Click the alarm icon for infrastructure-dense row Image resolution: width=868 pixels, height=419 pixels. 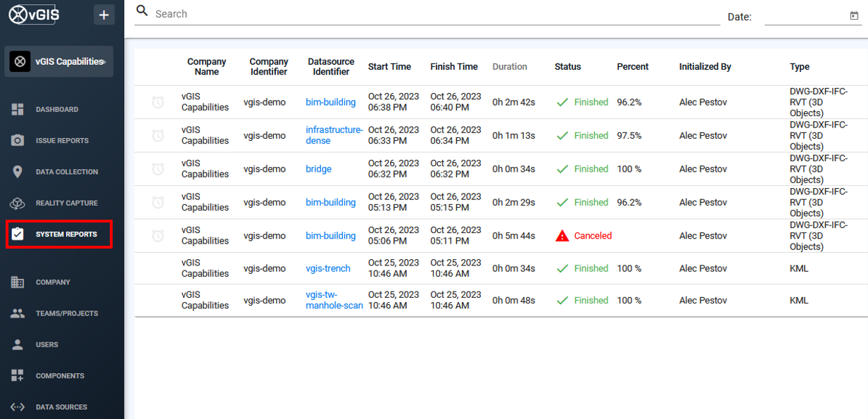pos(158,135)
